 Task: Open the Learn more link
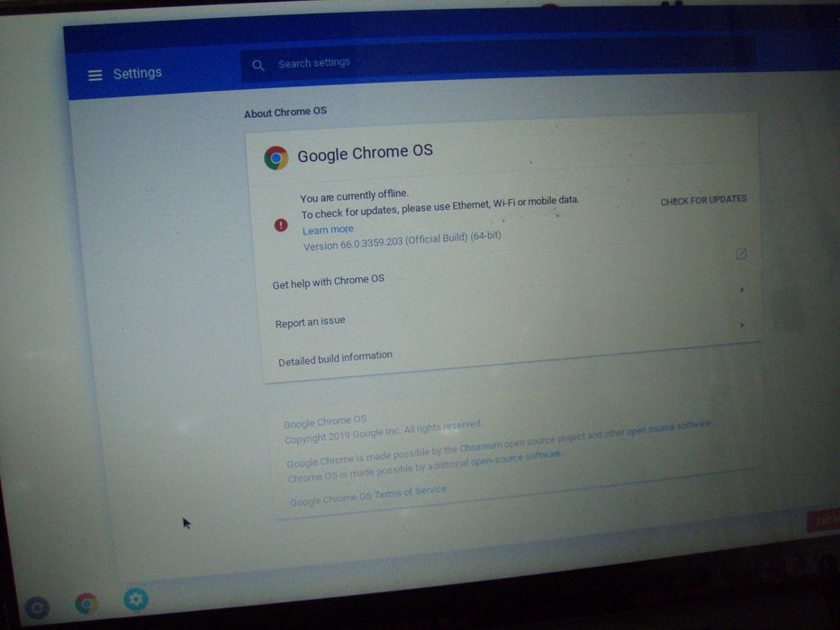pyautogui.click(x=328, y=229)
